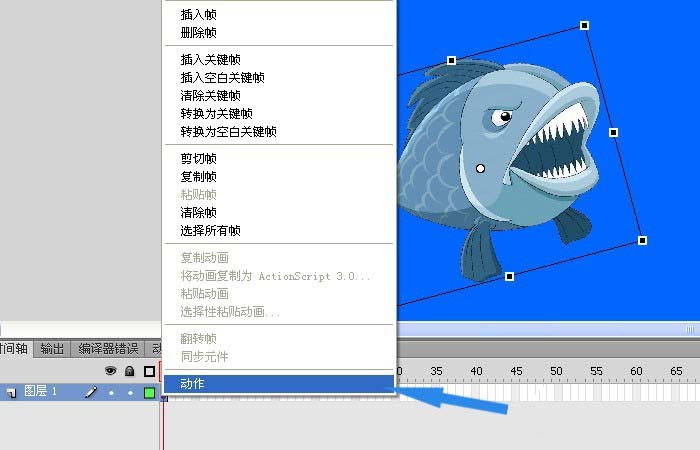
Task: Select 选择所有帧 menu entry
Action: click(x=279, y=231)
